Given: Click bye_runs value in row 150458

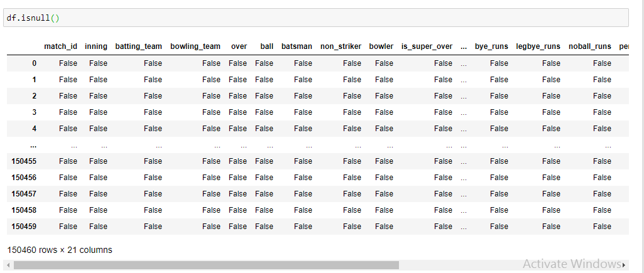Looking at the screenshot, I should point(499,210).
